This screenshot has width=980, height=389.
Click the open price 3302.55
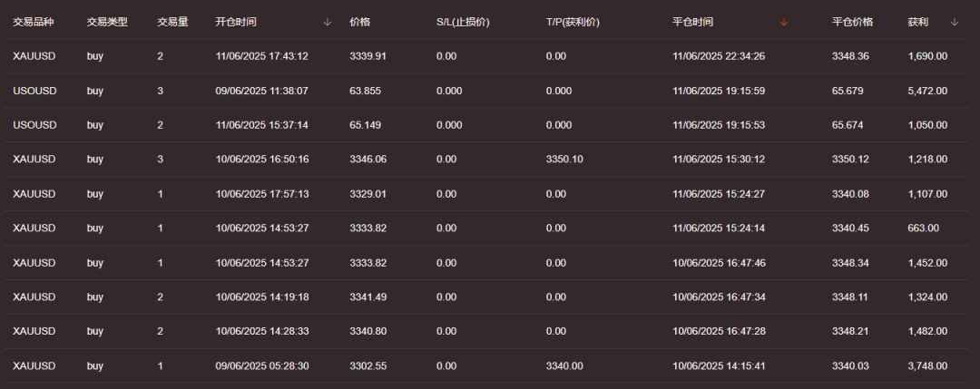[x=367, y=366]
